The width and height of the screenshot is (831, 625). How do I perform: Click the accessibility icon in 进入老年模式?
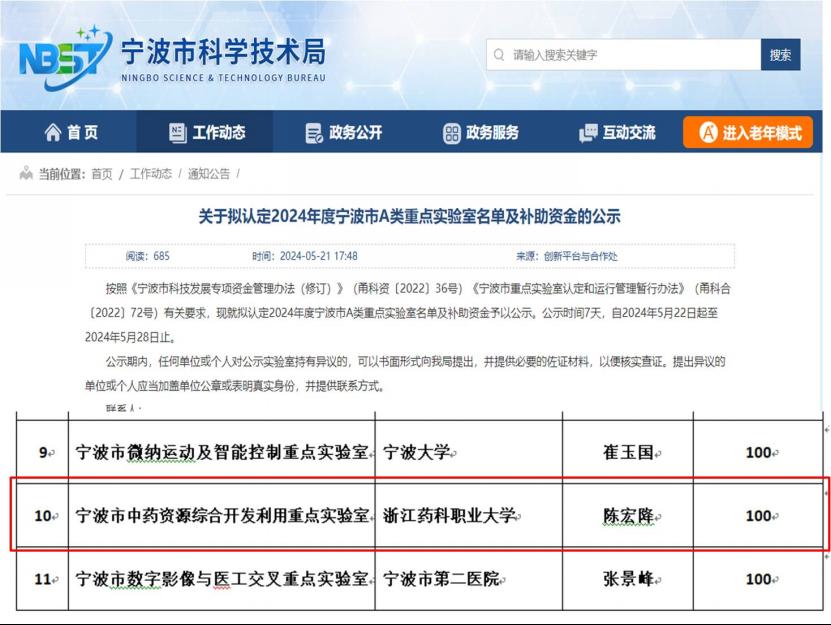click(707, 133)
